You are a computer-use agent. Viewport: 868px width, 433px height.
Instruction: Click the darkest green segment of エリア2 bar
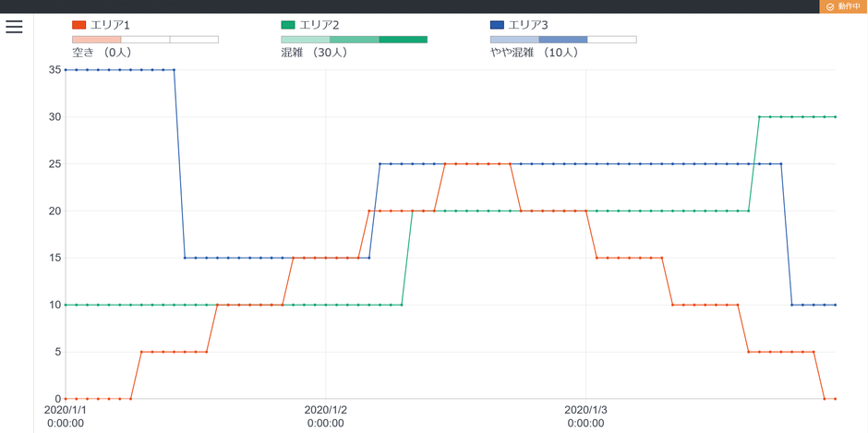point(403,40)
